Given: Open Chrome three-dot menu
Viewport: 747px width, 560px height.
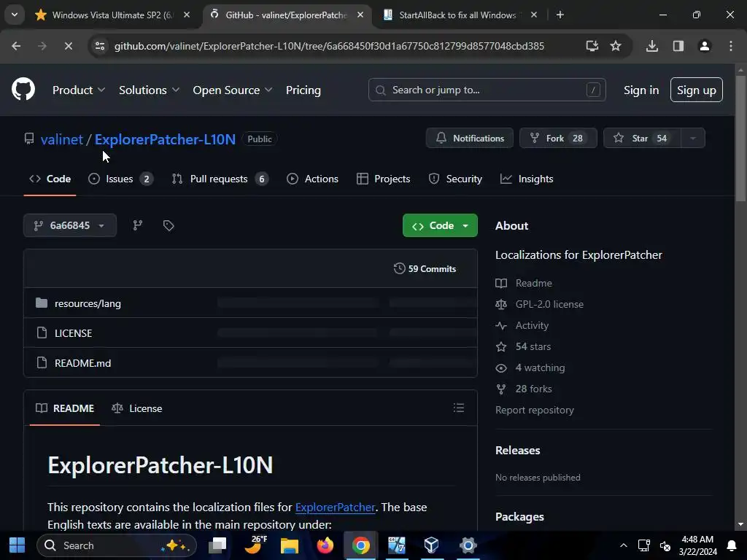Looking at the screenshot, I should coord(731,46).
